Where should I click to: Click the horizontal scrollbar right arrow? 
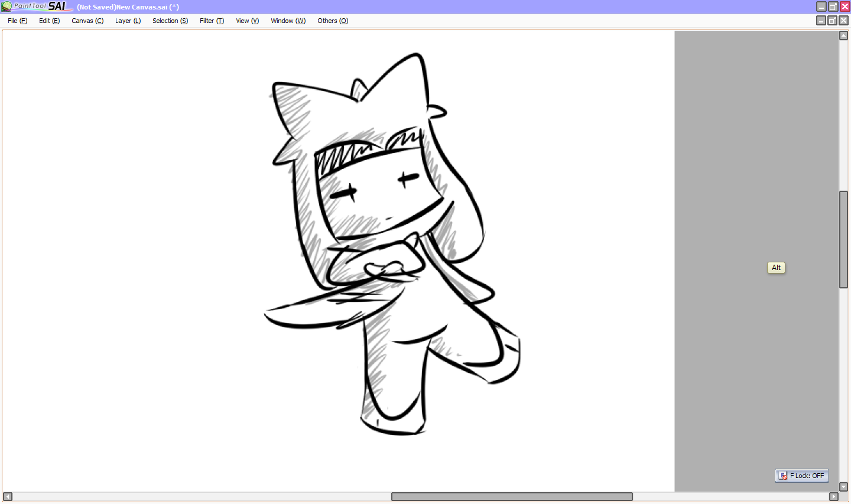pyautogui.click(x=834, y=496)
